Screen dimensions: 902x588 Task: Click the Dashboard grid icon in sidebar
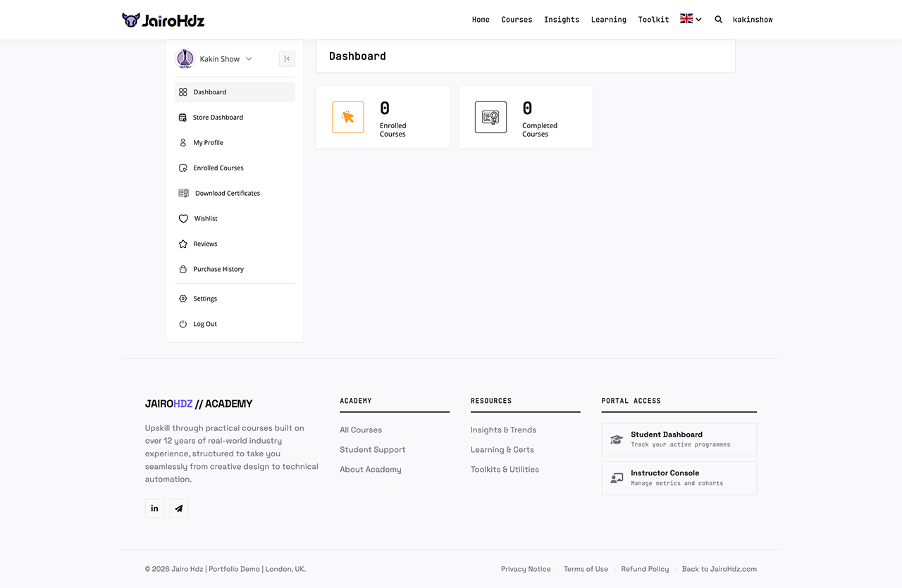tap(183, 92)
